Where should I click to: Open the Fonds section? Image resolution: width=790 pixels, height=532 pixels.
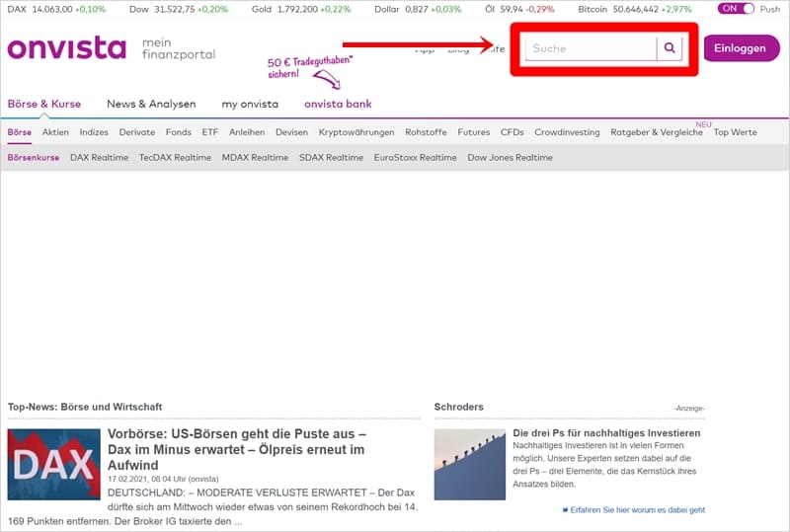(179, 132)
